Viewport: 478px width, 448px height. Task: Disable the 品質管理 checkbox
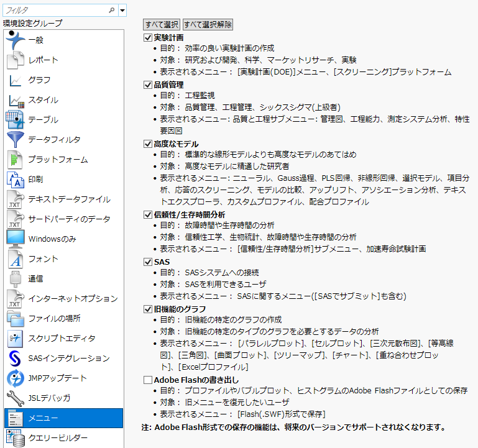pos(148,85)
